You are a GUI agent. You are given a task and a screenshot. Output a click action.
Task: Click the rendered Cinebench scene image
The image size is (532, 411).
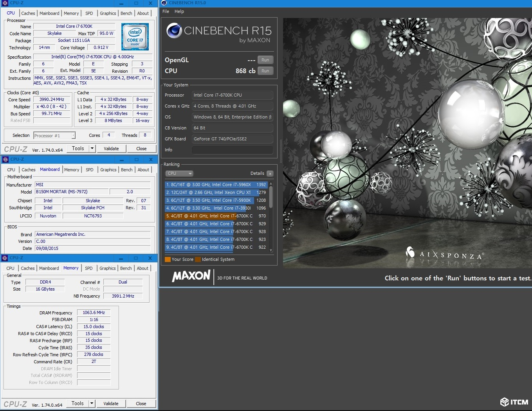point(407,143)
